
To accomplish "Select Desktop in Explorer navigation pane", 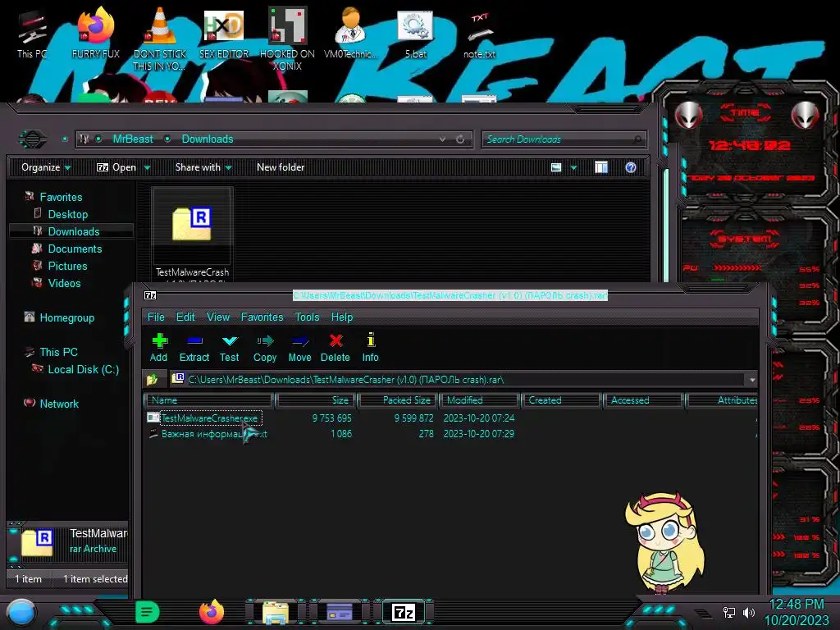I will pyautogui.click(x=68, y=214).
